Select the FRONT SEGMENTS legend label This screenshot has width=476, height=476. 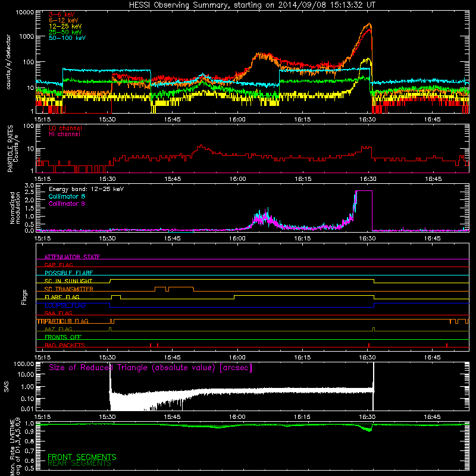click(82, 457)
